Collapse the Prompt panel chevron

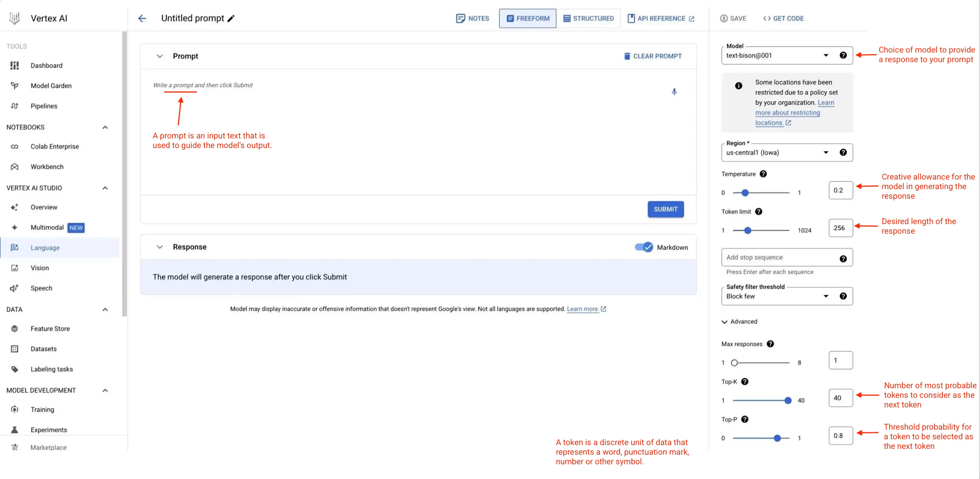(160, 56)
